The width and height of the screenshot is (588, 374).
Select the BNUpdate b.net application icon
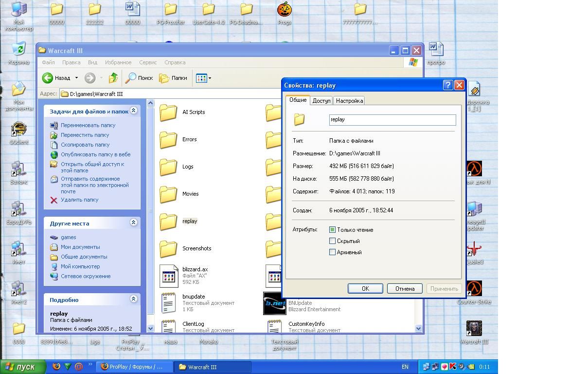pos(275,303)
